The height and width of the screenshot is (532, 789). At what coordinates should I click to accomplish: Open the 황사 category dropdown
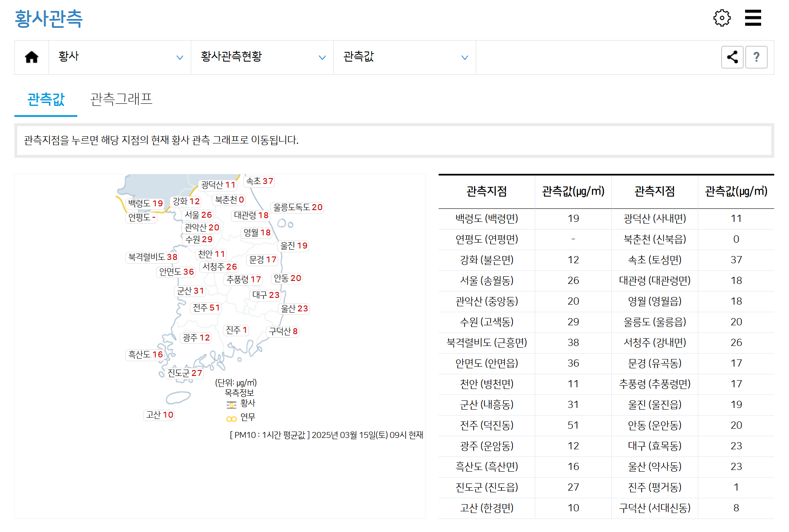click(120, 57)
